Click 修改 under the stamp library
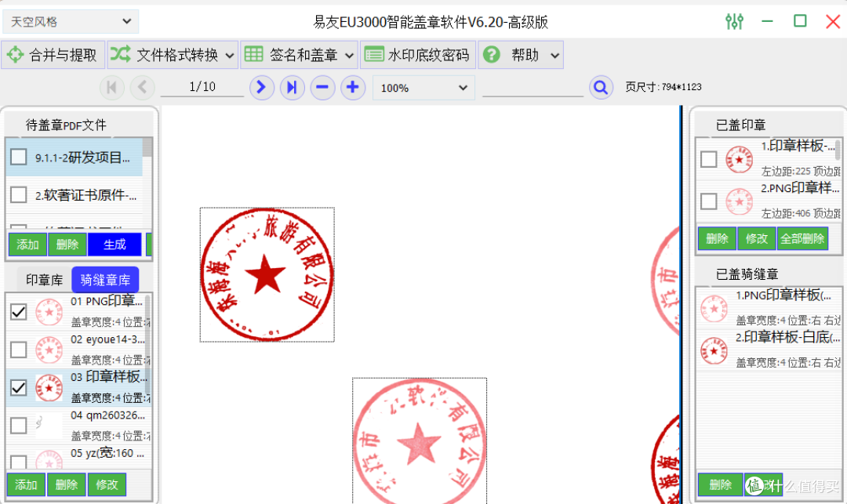 coord(107,484)
